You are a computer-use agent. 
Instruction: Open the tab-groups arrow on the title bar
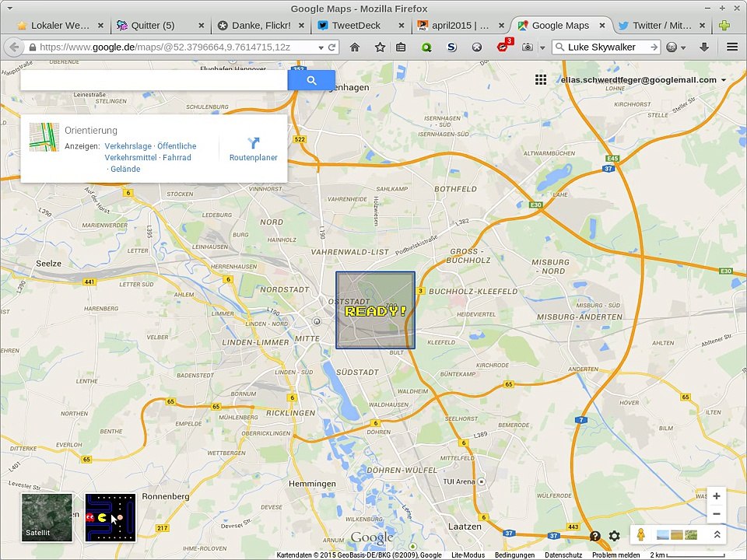(9, 8)
